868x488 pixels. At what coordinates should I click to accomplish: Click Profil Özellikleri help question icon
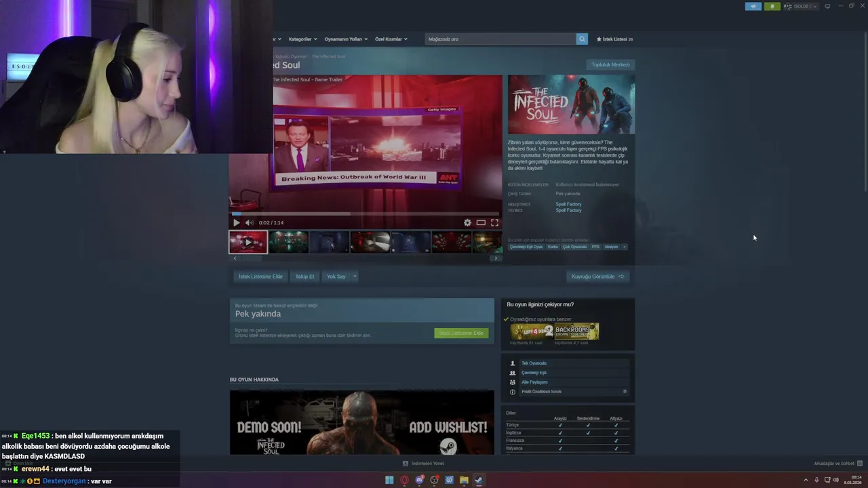625,392
